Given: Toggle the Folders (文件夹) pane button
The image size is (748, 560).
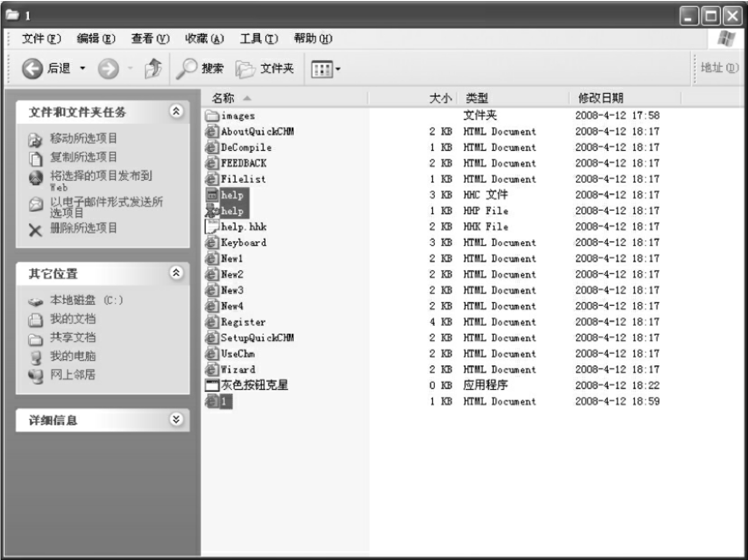Looking at the screenshot, I should click(x=265, y=69).
